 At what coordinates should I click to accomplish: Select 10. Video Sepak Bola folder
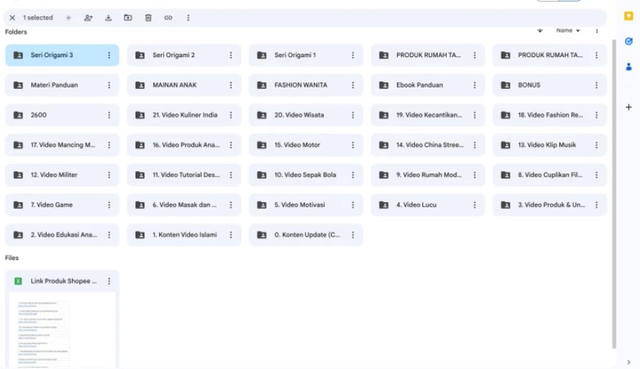point(306,175)
